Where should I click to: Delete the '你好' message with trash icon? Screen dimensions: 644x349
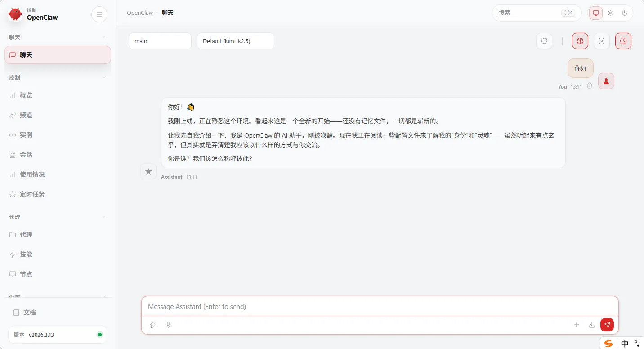click(x=590, y=86)
